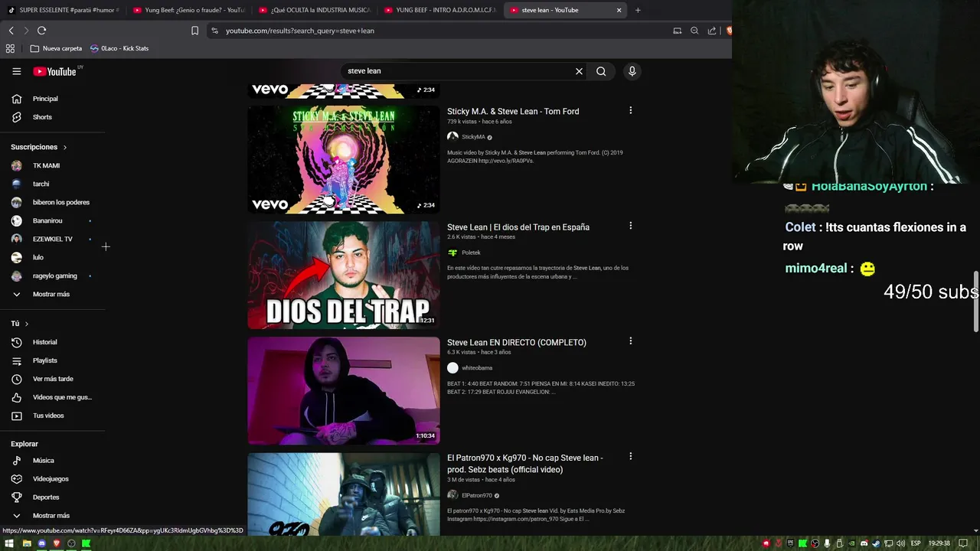The width and height of the screenshot is (980, 551).
Task: Close the steve lean - YouTube tab
Action: pos(619,10)
